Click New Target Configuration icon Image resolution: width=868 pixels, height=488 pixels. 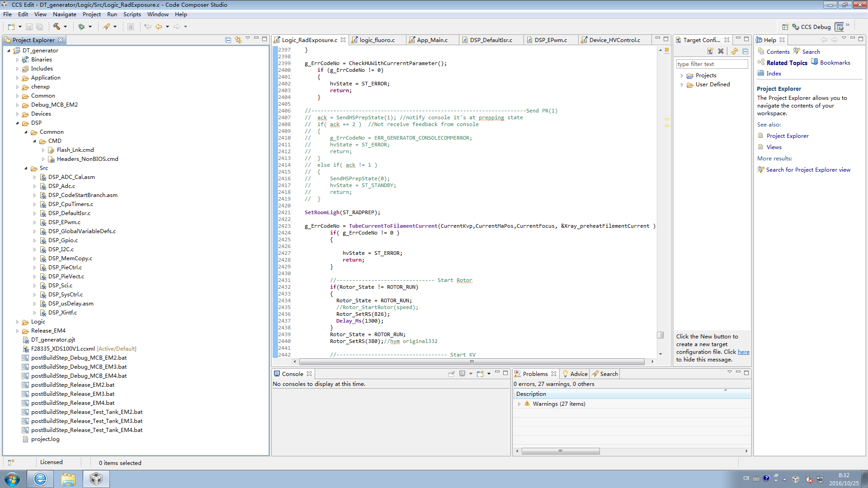pyautogui.click(x=710, y=52)
